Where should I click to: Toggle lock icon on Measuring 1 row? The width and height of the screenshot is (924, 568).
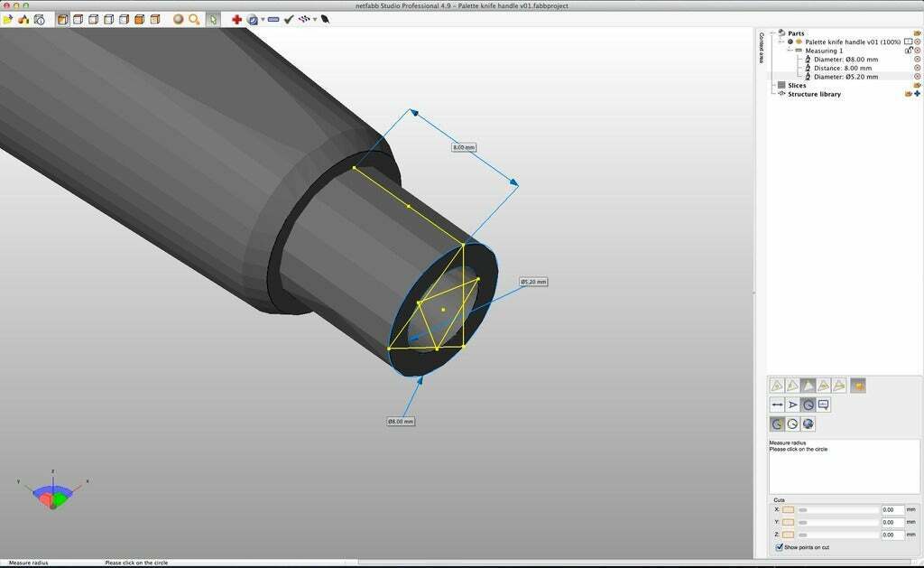click(909, 51)
